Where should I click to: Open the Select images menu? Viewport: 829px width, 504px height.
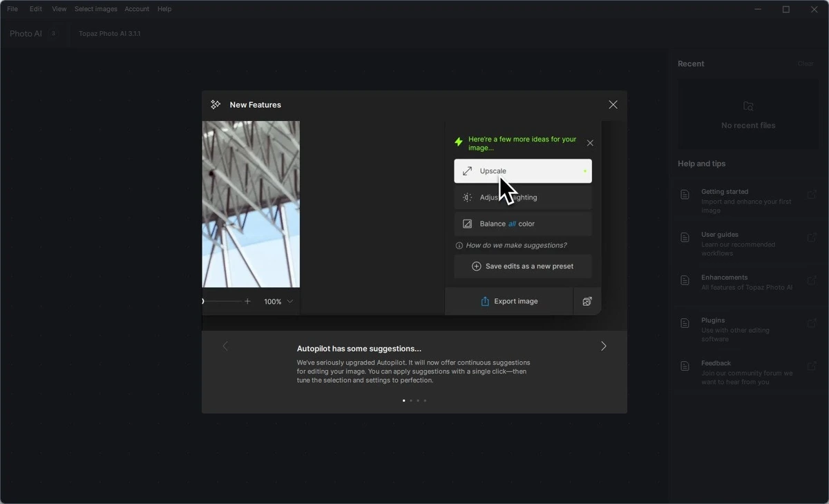tap(96, 9)
